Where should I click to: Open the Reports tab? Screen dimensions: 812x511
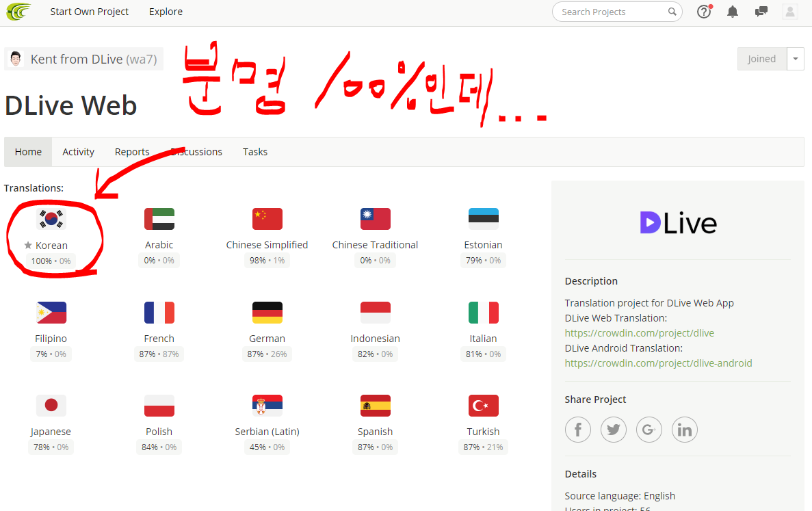[x=132, y=152]
